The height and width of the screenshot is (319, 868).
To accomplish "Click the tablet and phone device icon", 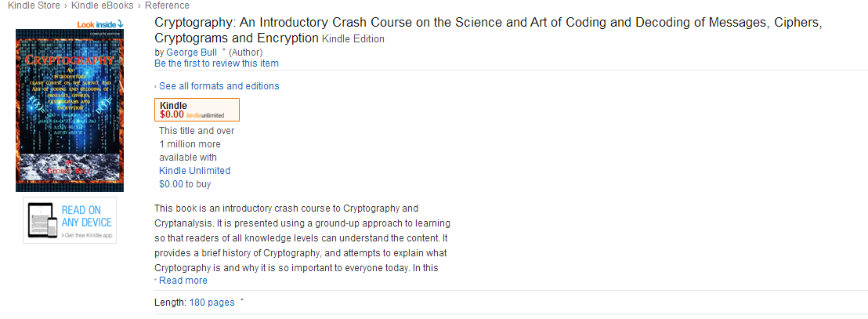I will tap(43, 220).
